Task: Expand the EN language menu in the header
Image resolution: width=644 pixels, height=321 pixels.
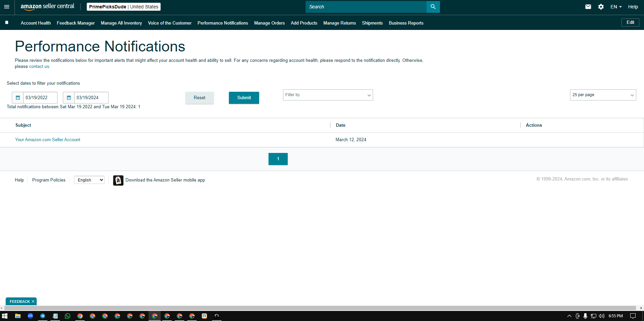Action: click(x=616, y=7)
